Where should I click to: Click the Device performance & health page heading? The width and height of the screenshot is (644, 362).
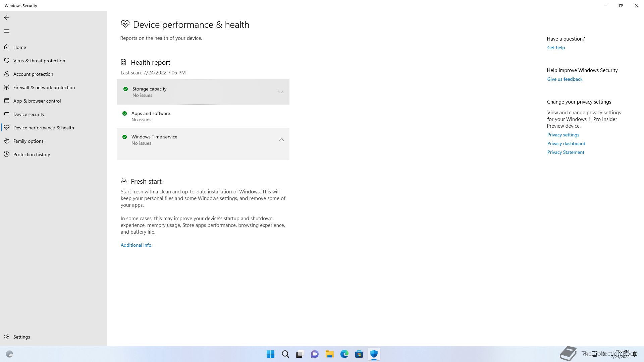(191, 24)
